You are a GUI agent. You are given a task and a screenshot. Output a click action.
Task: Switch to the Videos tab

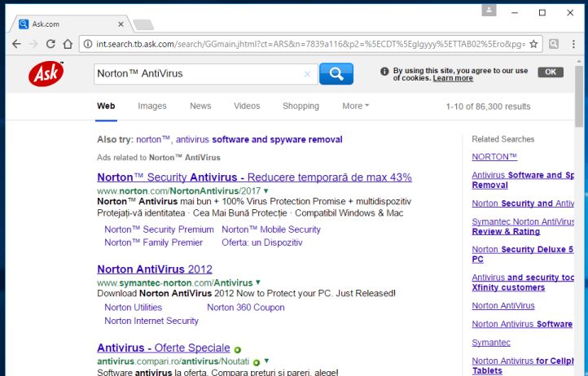point(247,106)
